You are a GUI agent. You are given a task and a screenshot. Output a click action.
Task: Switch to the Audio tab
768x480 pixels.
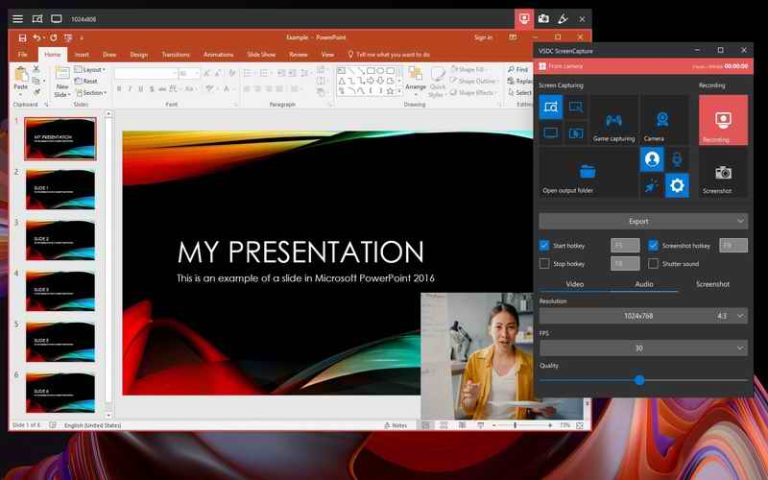pos(643,284)
